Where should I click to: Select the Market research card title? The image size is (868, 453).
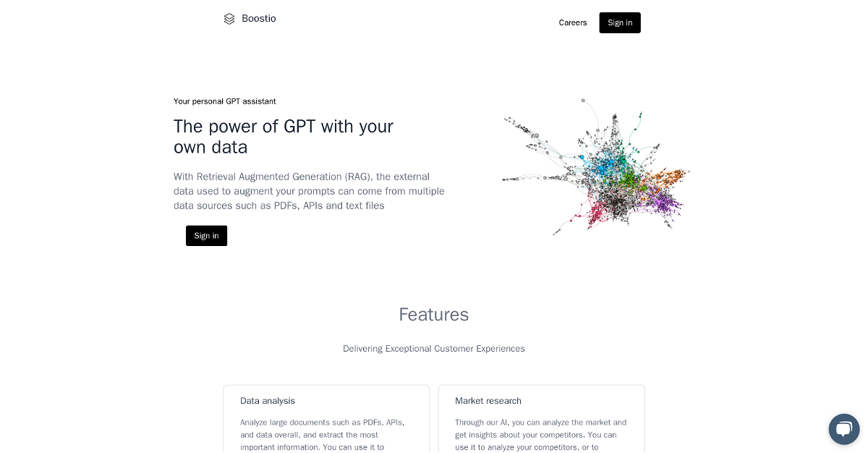point(488,401)
